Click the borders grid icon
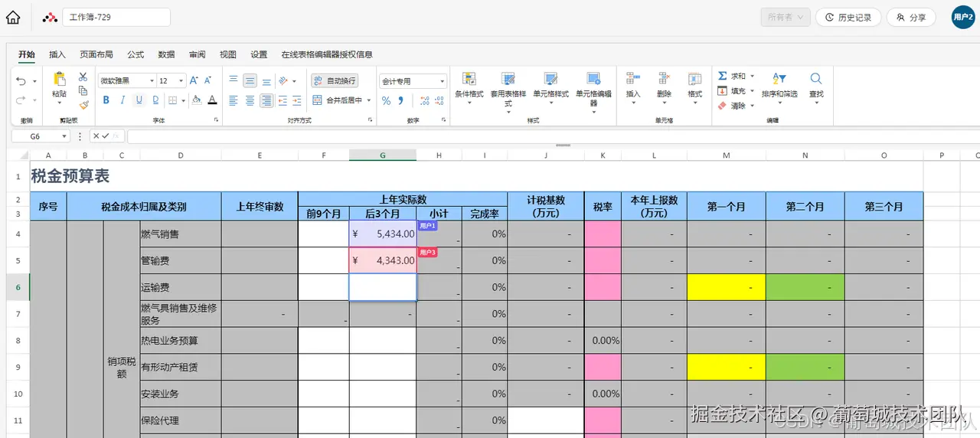980x438 pixels. coord(172,100)
